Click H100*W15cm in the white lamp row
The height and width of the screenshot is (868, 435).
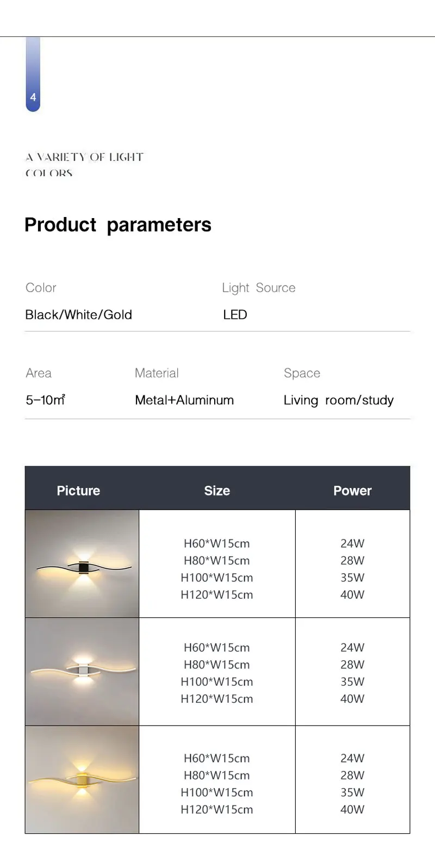pyautogui.click(x=216, y=681)
